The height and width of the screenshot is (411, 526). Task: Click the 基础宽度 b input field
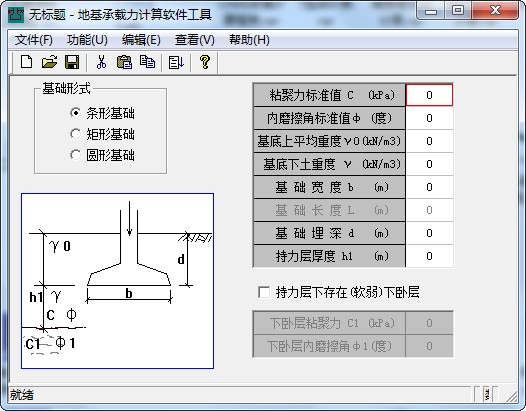click(429, 187)
